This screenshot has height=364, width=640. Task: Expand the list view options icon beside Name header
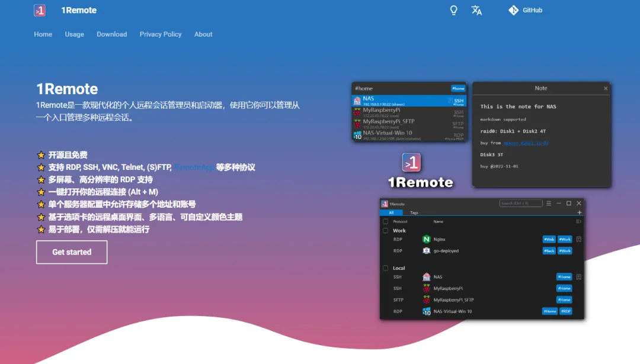click(x=578, y=221)
